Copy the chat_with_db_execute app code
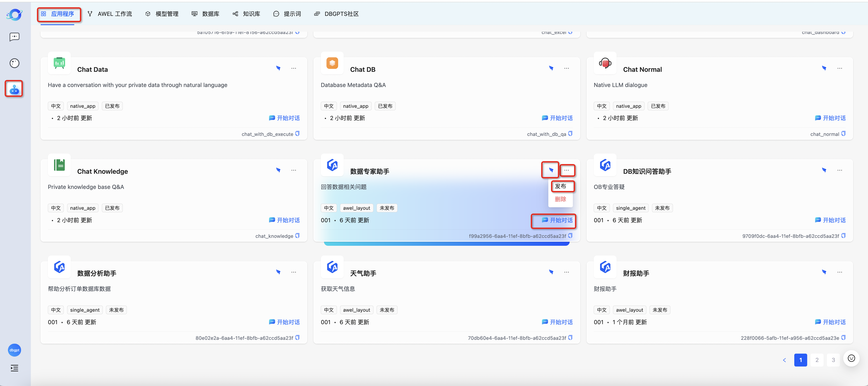 tap(297, 134)
